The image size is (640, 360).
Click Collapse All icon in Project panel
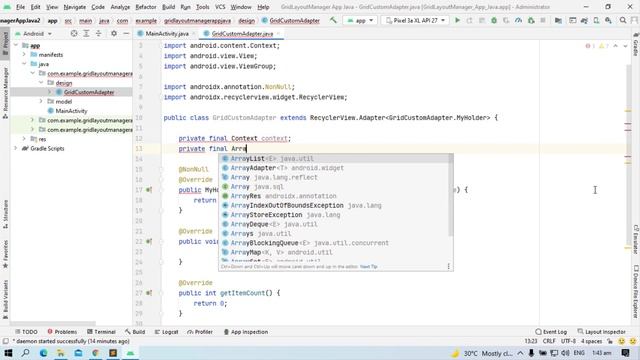pos(98,33)
